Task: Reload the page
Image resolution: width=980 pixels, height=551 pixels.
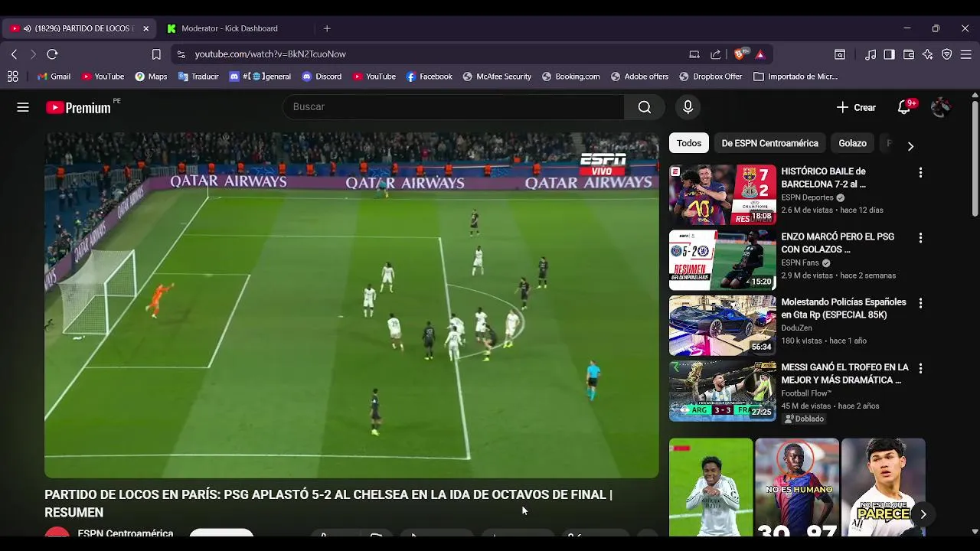Action: click(52, 54)
